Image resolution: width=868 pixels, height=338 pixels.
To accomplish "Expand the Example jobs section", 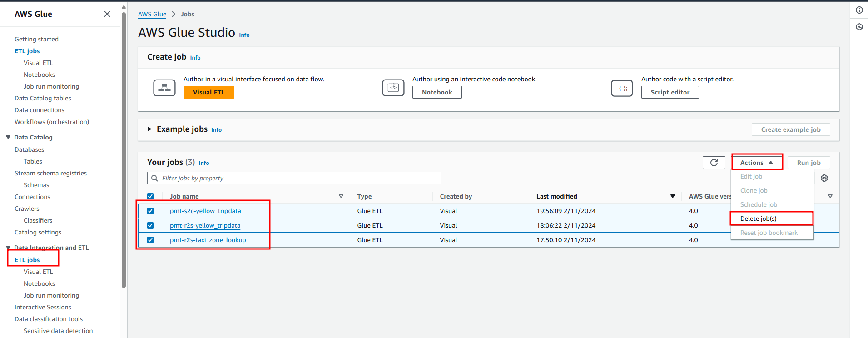I will (x=149, y=129).
